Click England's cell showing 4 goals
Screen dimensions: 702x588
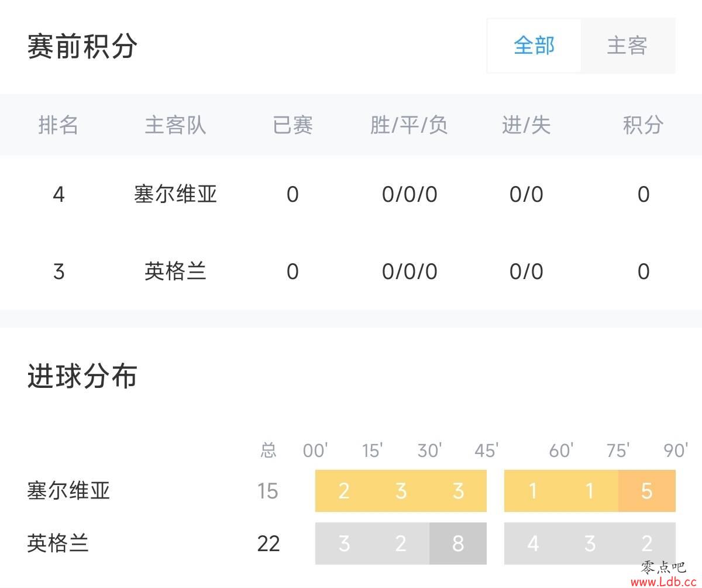coord(532,544)
